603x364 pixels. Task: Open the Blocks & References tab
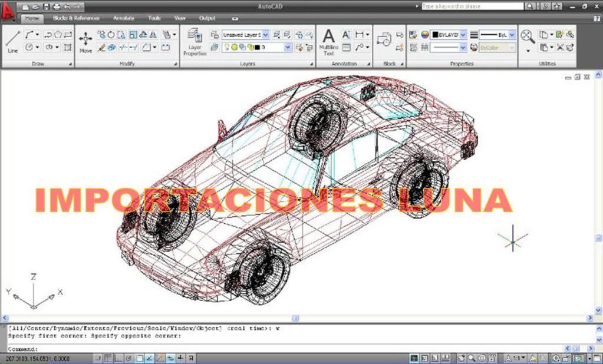coord(76,18)
